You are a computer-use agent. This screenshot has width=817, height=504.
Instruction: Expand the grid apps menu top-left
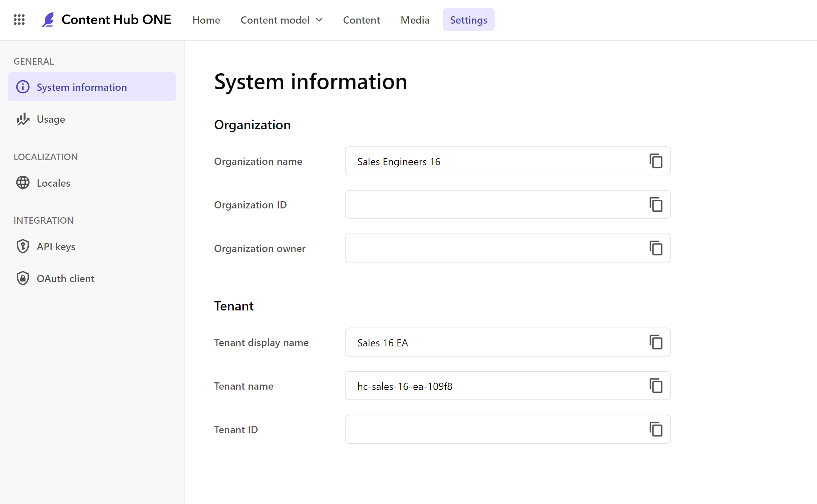(19, 20)
